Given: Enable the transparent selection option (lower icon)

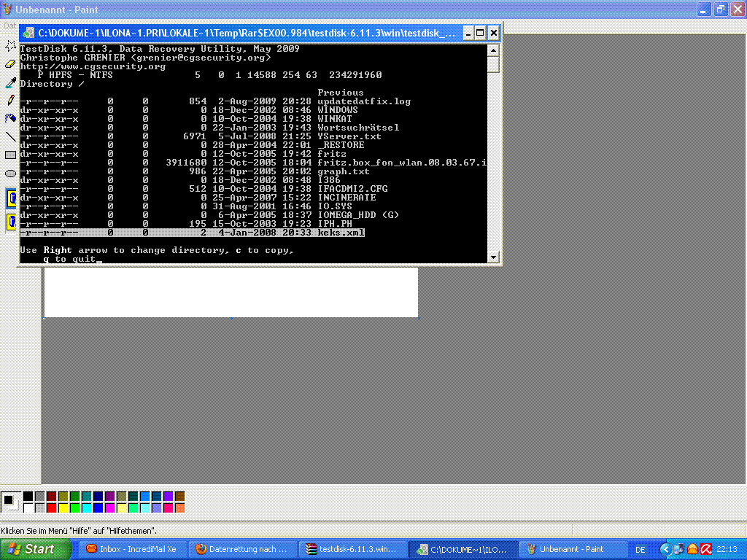Looking at the screenshot, I should click(11, 222).
